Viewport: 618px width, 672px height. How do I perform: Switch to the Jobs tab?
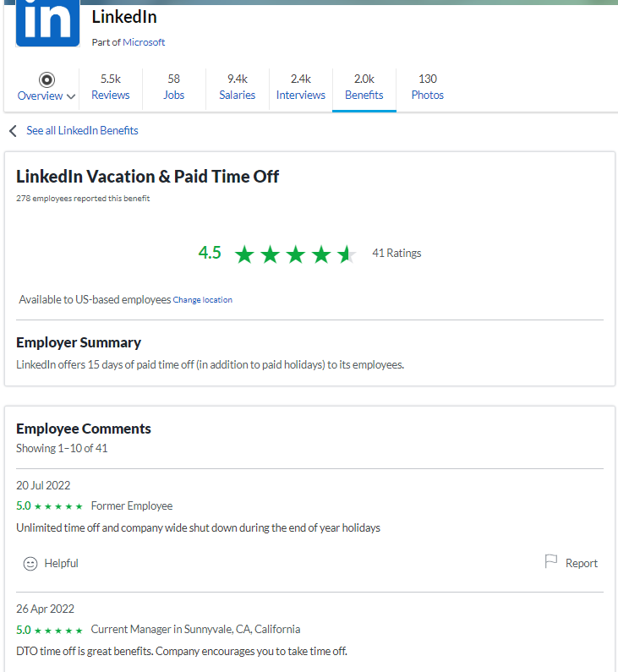(174, 87)
